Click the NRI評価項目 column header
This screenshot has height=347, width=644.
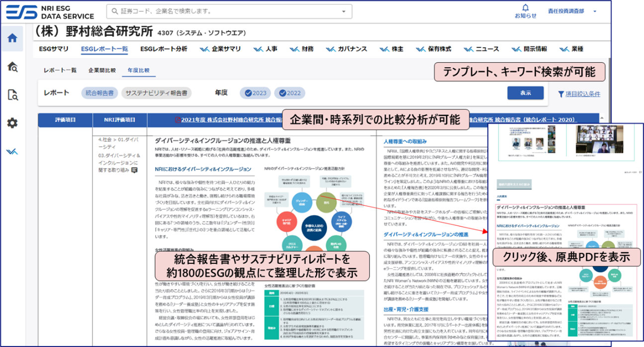pyautogui.click(x=120, y=119)
